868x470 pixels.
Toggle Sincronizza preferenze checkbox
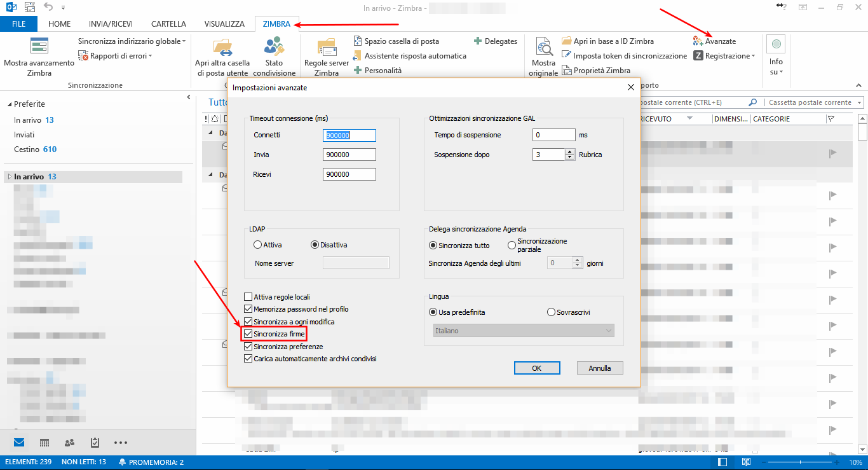pos(248,347)
